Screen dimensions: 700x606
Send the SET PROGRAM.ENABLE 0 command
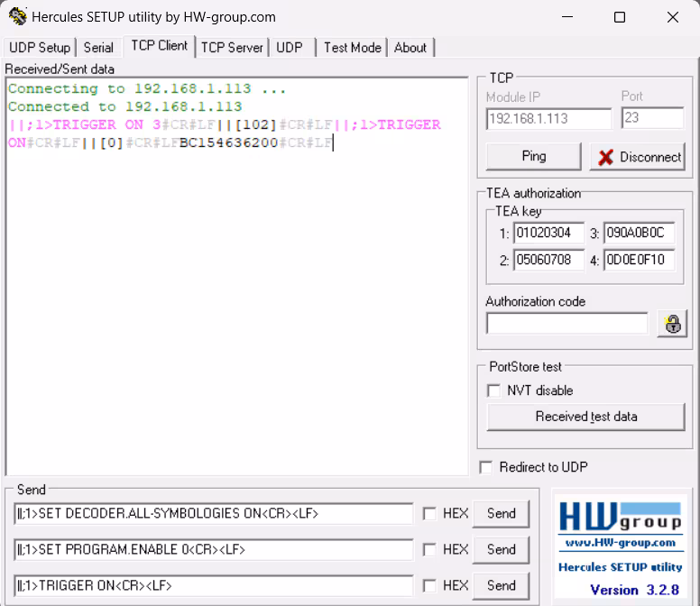coord(501,549)
